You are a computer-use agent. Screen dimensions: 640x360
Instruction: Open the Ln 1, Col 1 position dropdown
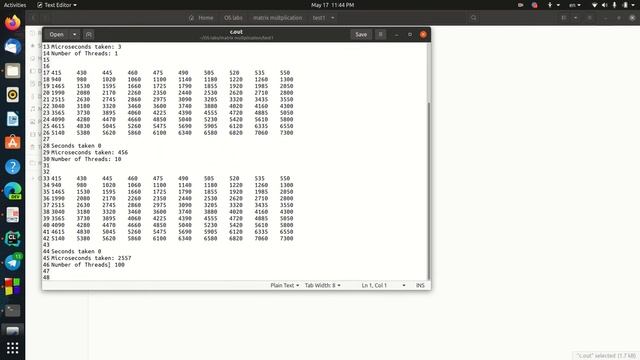384,285
